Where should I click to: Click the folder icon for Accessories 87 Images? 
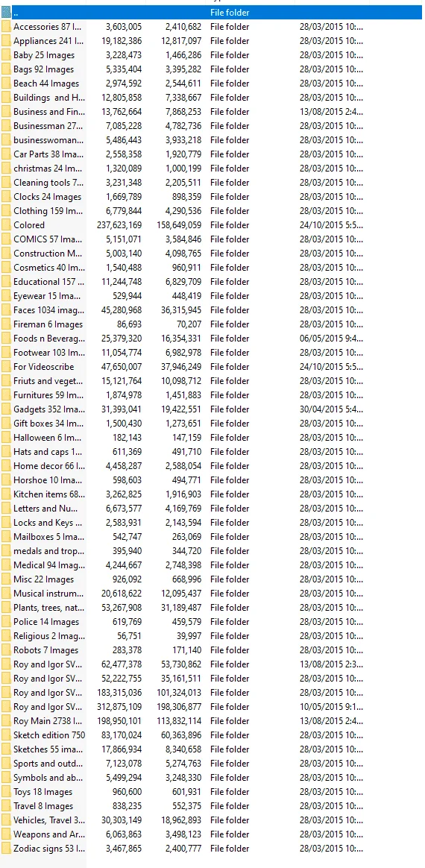6,27
